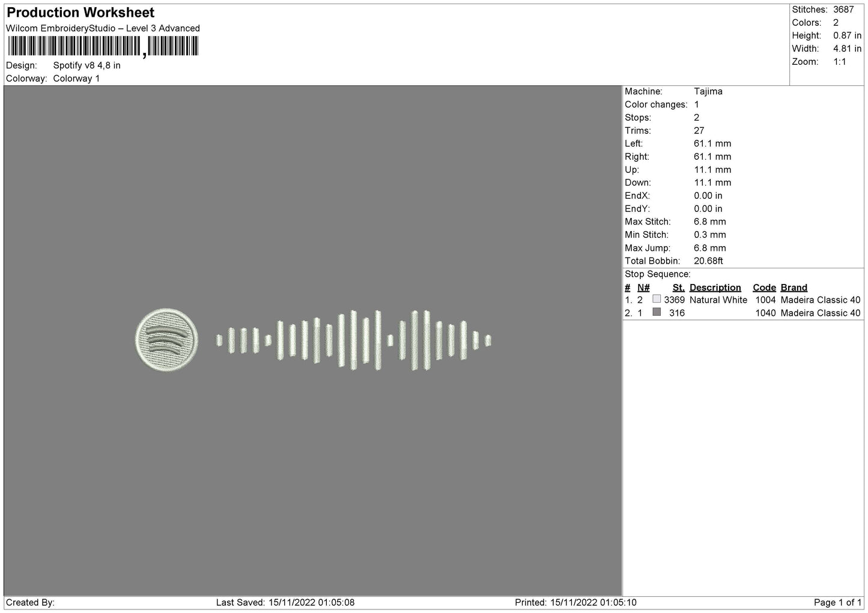Click the Trims value 27
868x613 pixels.
[x=699, y=130]
